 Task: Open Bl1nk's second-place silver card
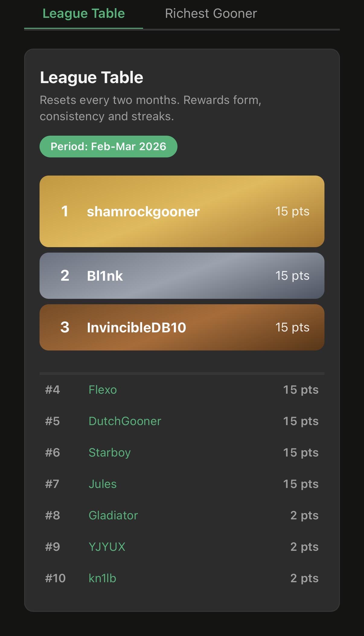click(x=182, y=276)
